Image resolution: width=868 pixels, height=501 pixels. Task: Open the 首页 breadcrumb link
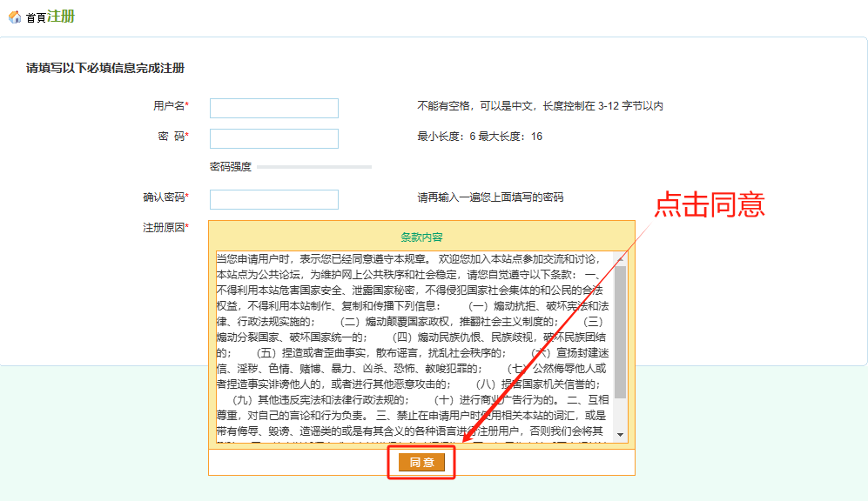(x=36, y=18)
